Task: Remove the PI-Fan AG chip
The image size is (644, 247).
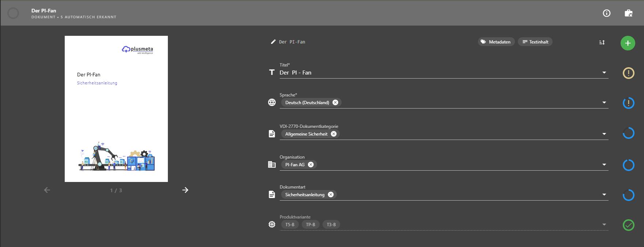Action: [311, 164]
